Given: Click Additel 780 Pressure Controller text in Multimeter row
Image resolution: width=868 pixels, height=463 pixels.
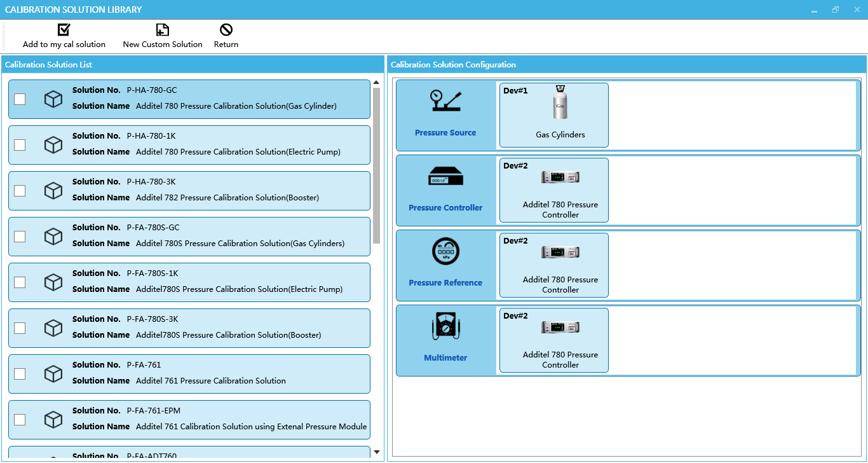Looking at the screenshot, I should 560,360.
